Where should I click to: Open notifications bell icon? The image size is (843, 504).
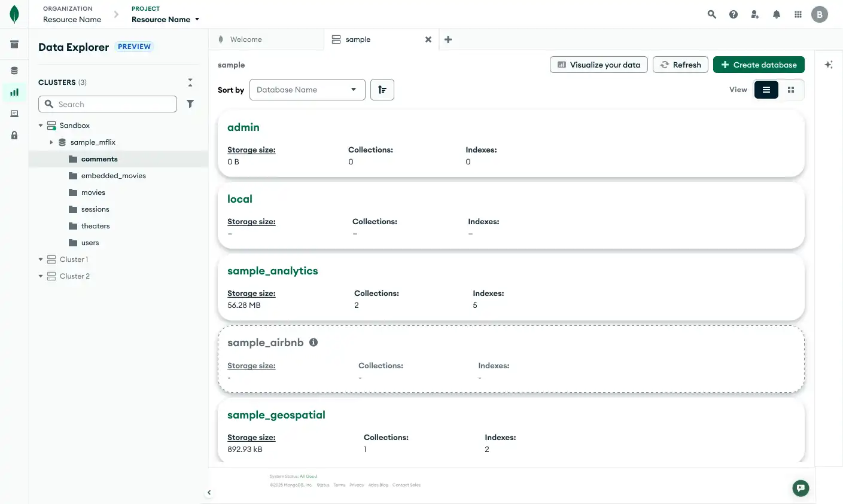click(776, 14)
